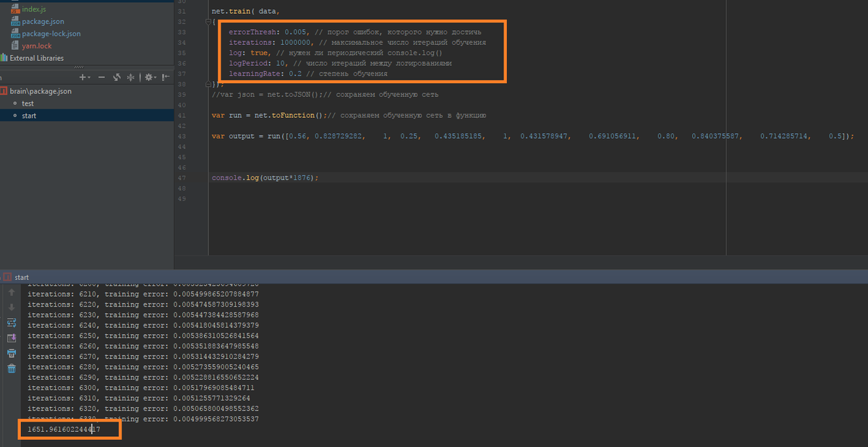This screenshot has width=868, height=447.
Task: Click the net.train( data, code line
Action: tap(244, 12)
